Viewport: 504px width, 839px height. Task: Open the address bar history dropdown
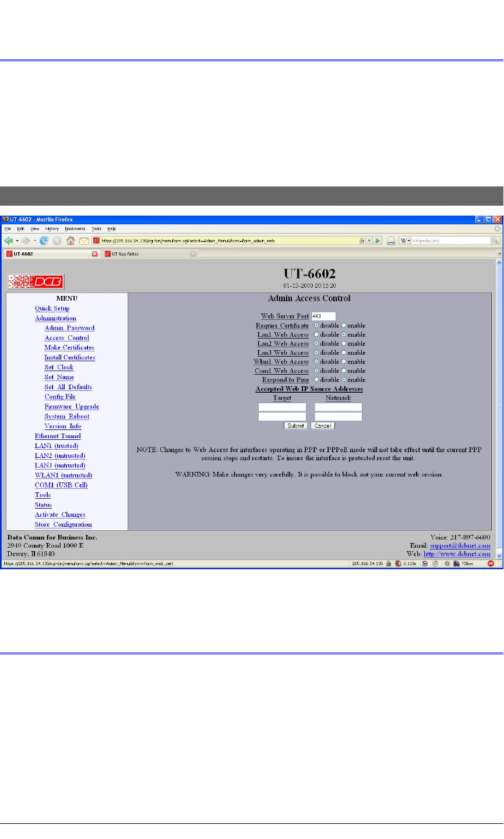tap(370, 240)
